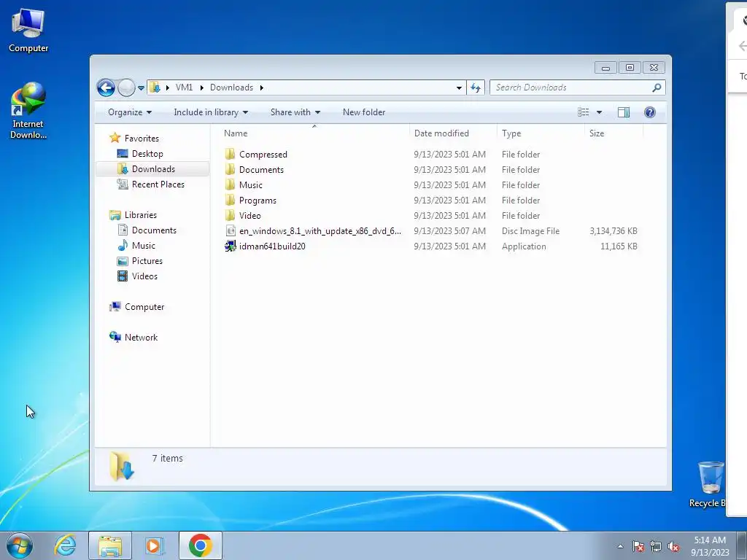Toggle the preview pane
Image resolution: width=747 pixels, height=560 pixels.
point(624,112)
